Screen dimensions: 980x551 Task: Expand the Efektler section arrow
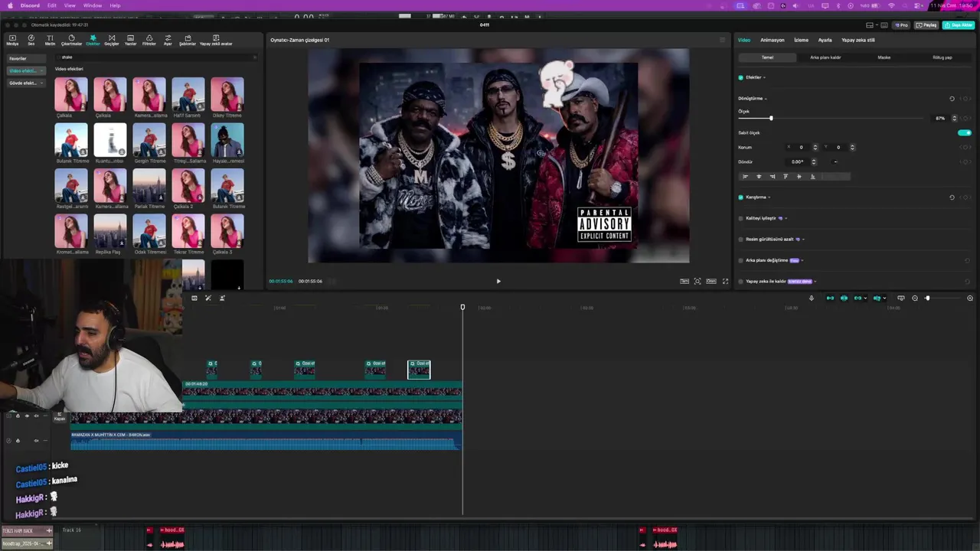coord(764,77)
